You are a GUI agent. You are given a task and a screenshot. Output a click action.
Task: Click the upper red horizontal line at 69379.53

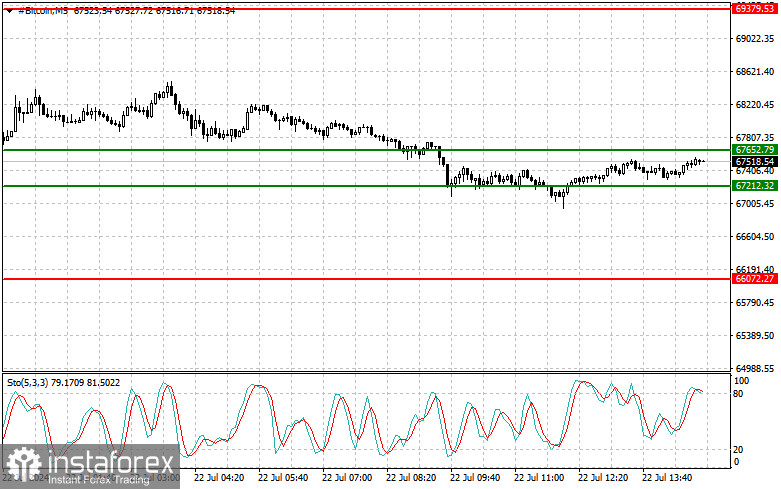(367, 8)
